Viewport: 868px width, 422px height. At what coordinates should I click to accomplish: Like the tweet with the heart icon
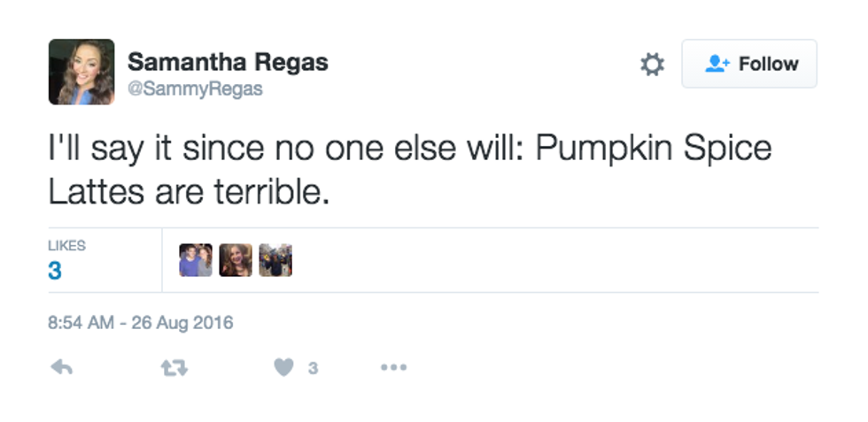click(x=283, y=367)
